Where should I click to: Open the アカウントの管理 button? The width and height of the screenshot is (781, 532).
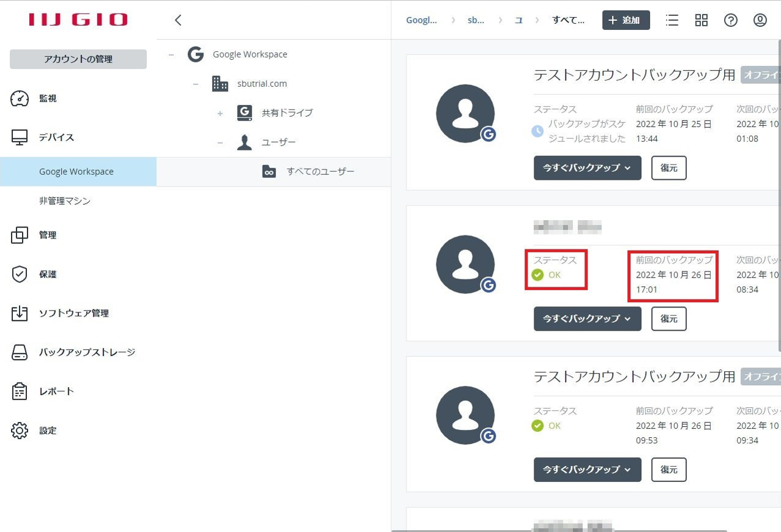click(78, 59)
